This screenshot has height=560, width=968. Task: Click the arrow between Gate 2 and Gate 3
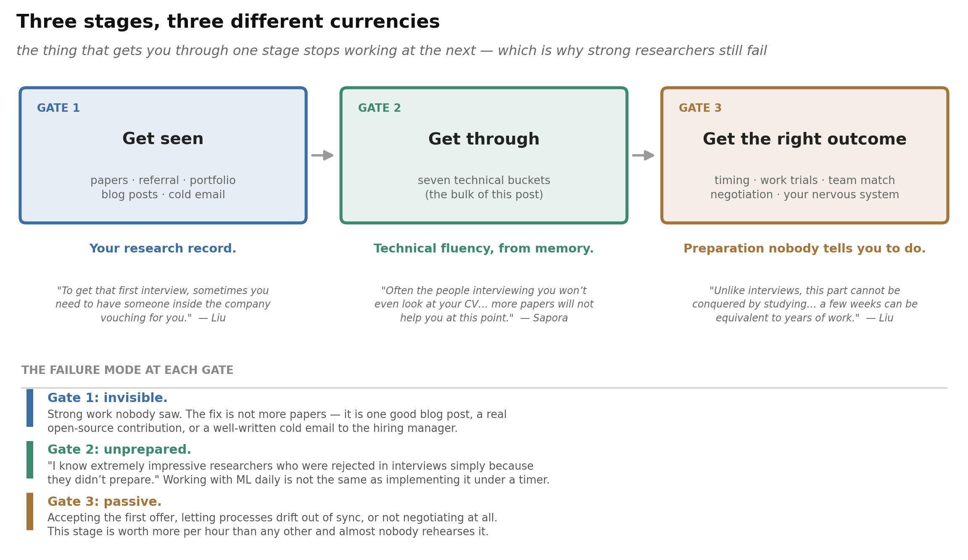pyautogui.click(x=643, y=155)
